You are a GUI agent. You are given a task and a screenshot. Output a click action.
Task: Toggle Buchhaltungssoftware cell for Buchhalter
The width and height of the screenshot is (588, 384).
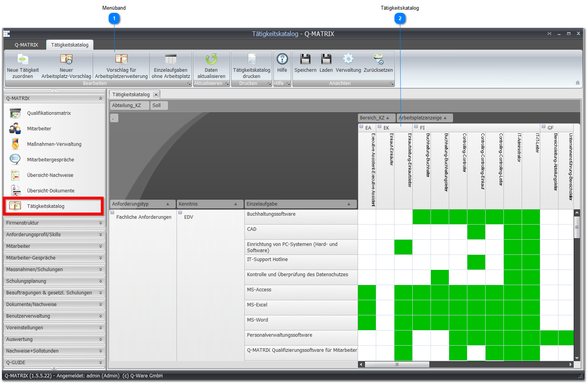coord(422,217)
